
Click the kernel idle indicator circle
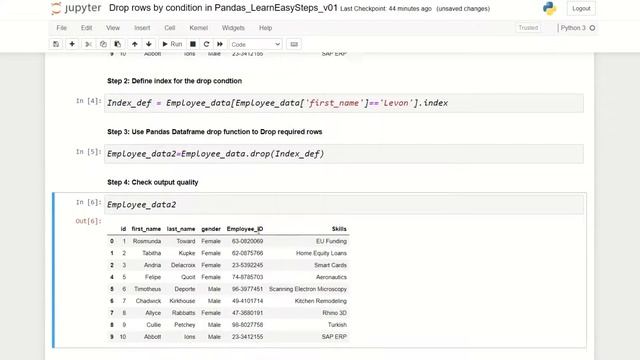coord(592,28)
